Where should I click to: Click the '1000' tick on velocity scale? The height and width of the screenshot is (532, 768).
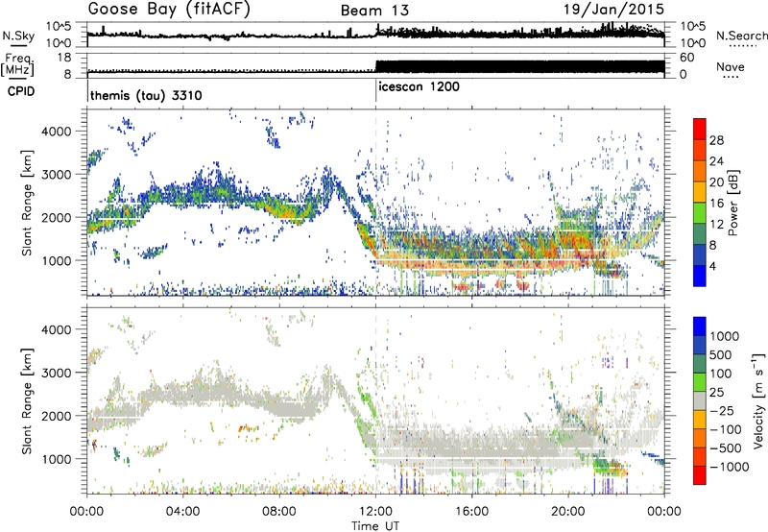(725, 336)
